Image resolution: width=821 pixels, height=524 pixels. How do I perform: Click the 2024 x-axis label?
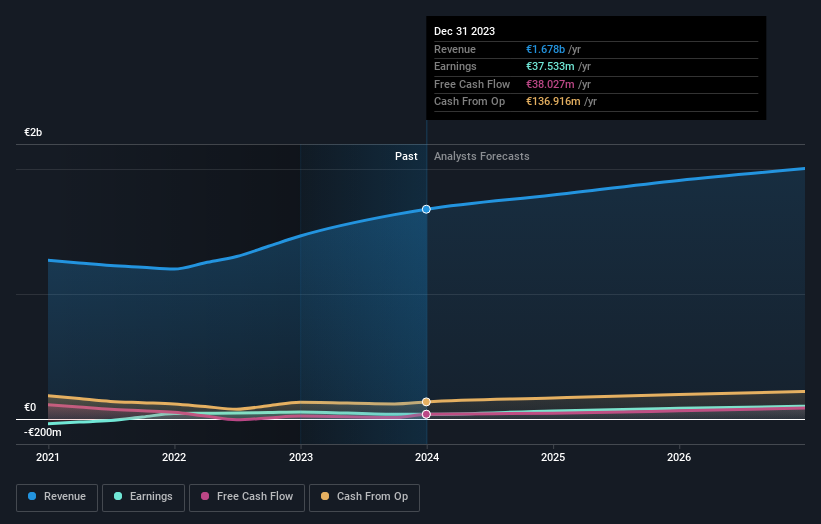(427, 457)
